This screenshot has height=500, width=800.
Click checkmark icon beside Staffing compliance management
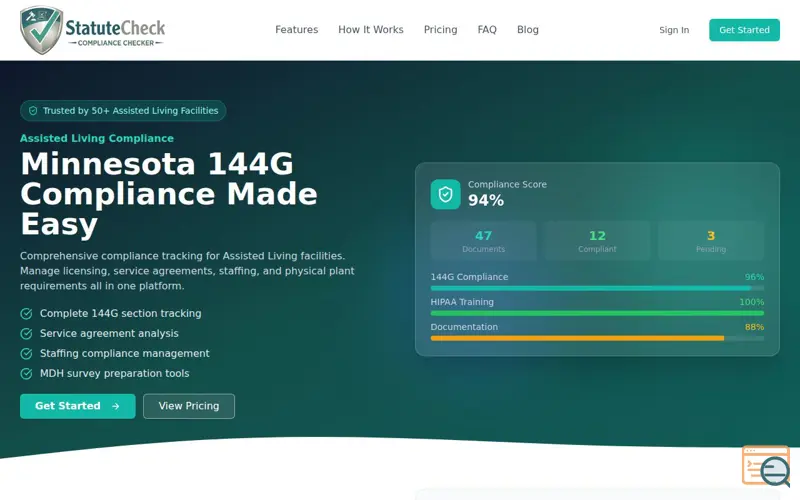(x=26, y=354)
